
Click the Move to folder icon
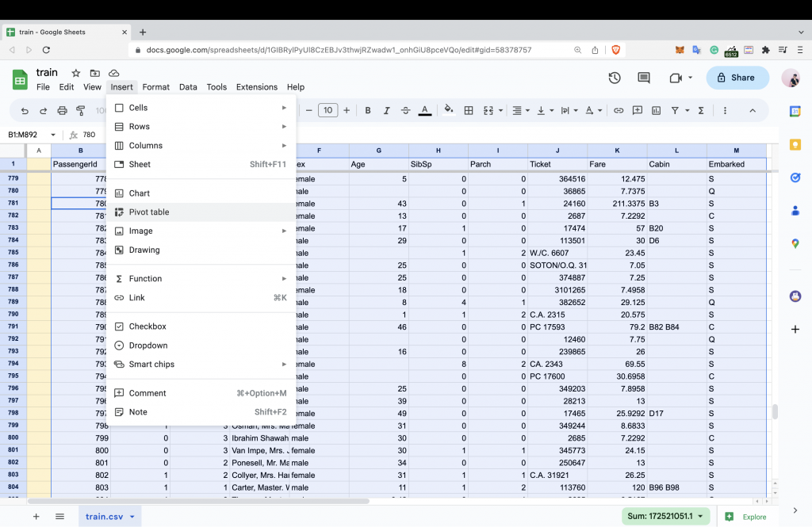click(x=95, y=73)
